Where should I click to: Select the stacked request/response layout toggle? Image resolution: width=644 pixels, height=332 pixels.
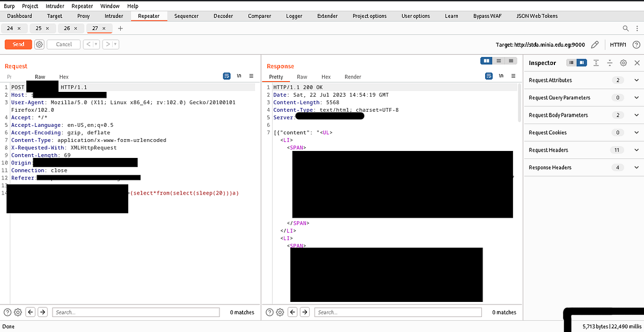499,61
